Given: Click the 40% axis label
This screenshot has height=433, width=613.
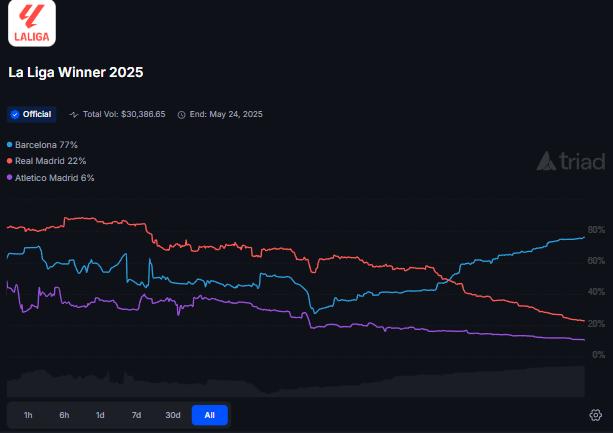Looking at the screenshot, I should pos(596,292).
